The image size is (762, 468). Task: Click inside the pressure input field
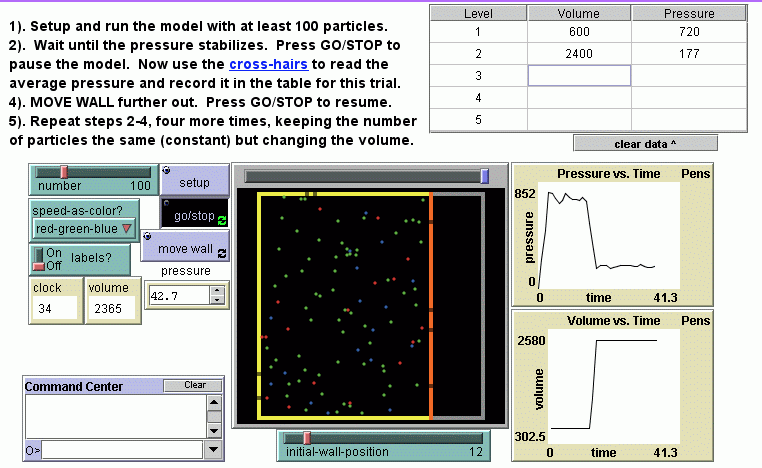tap(177, 296)
